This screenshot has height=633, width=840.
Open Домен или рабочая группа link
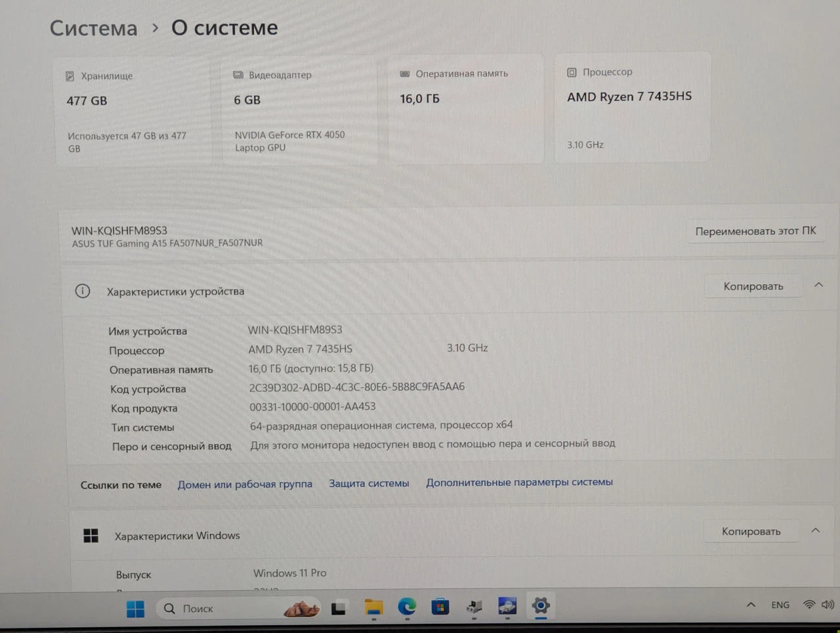(245, 484)
